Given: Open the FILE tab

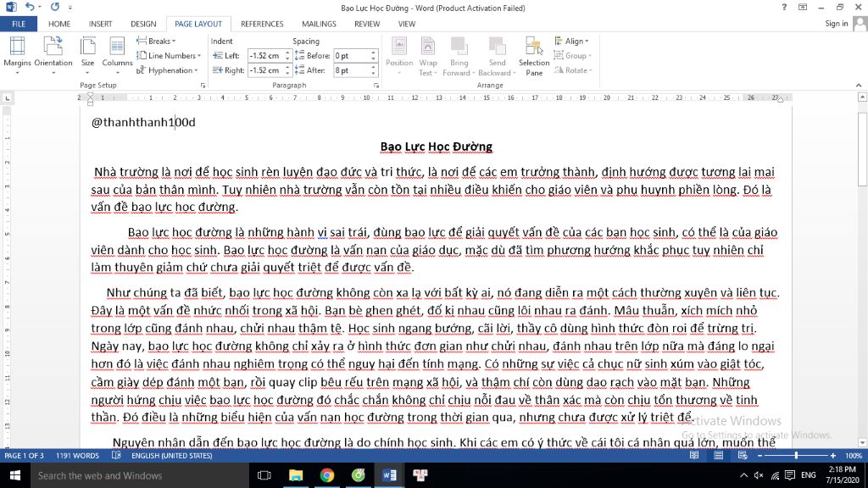Looking at the screenshot, I should 19,24.
